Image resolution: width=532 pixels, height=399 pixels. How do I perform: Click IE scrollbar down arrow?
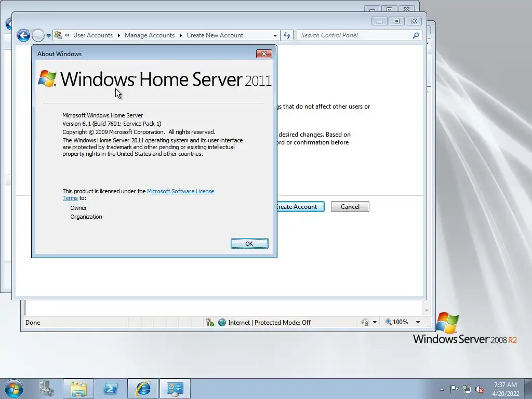[427, 311]
